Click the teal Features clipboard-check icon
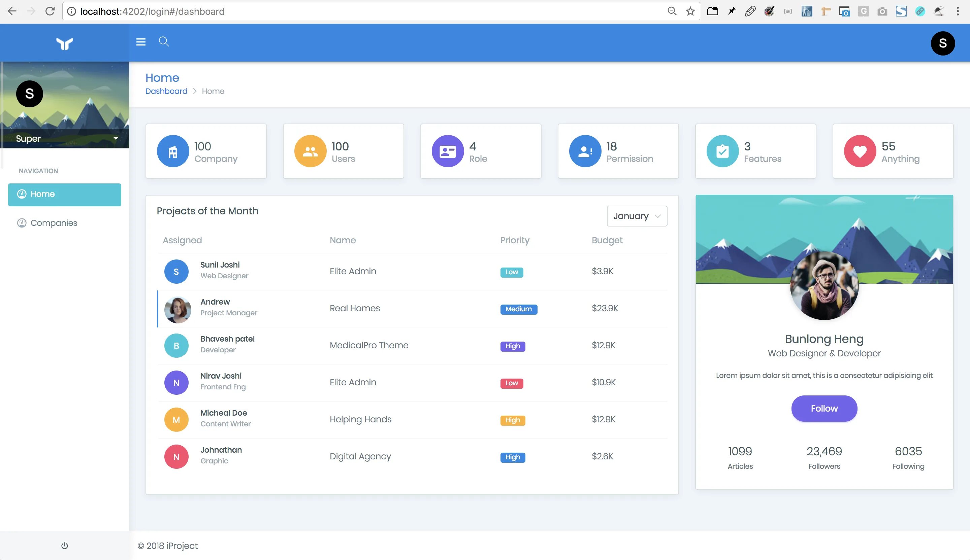Screen dimensions: 970x560 722,151
